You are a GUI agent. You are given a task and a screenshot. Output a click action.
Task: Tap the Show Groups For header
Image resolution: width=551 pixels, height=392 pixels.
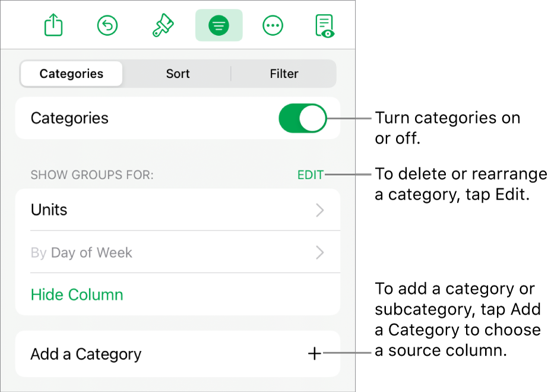[x=92, y=175]
